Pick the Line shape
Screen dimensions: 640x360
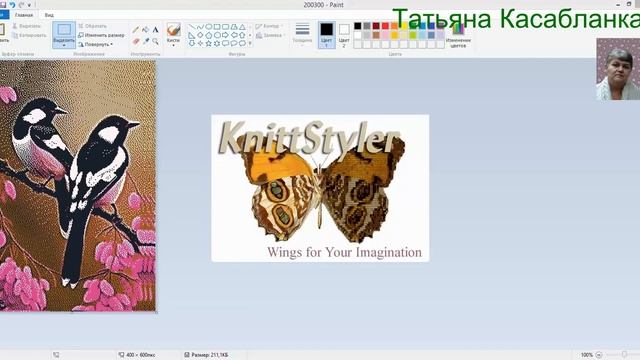(191, 27)
